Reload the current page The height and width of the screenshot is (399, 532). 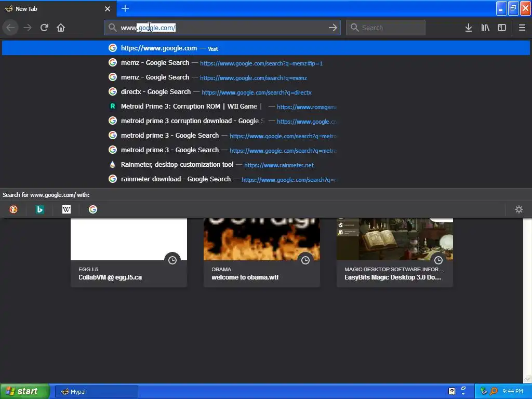coord(44,28)
